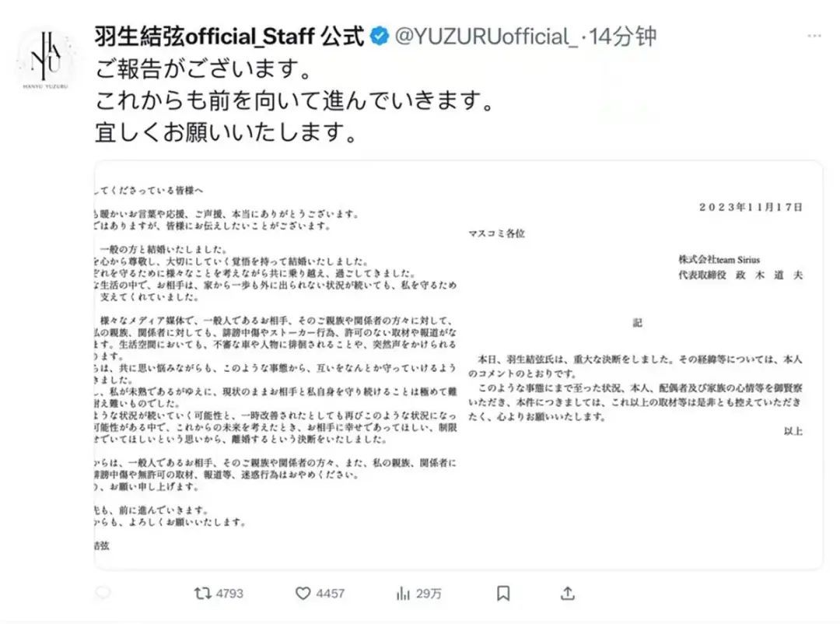Click the blue verified badge
The width and height of the screenshot is (840, 624).
(380, 37)
